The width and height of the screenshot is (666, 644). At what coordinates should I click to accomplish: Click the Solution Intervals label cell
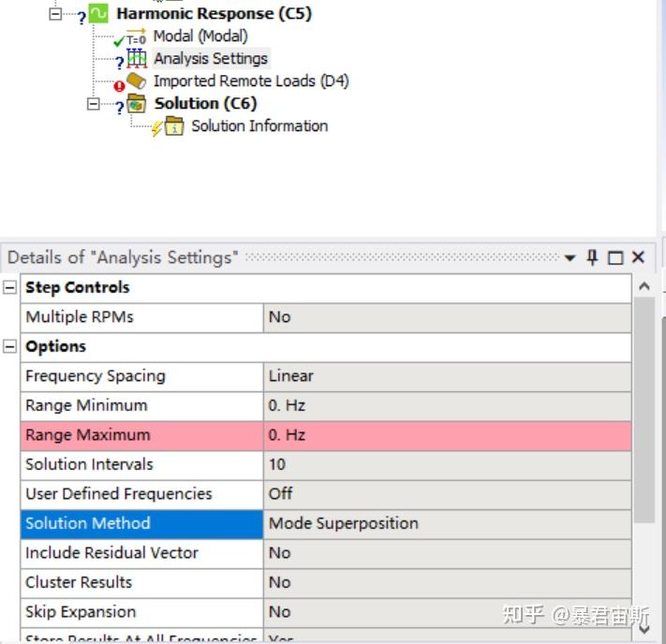(x=141, y=465)
